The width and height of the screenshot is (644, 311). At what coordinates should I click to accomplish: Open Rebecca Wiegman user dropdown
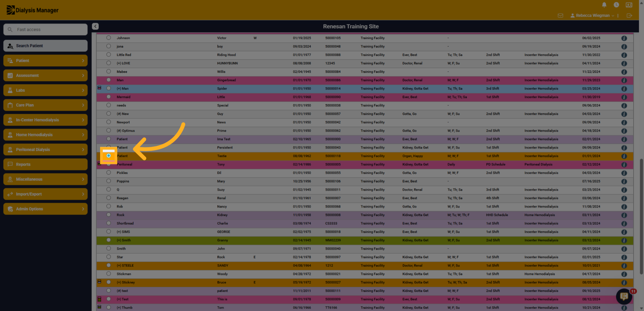[x=592, y=16]
